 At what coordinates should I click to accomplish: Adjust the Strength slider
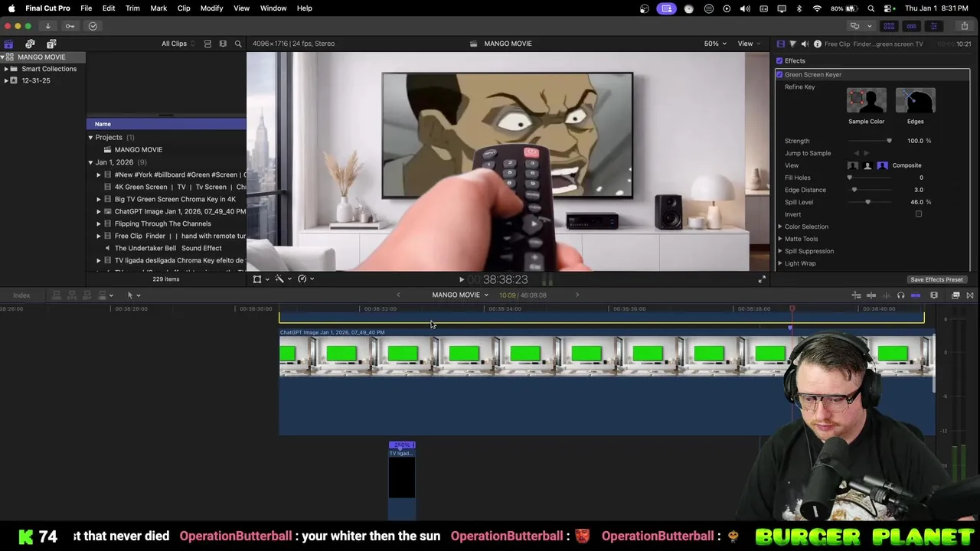[869, 141]
